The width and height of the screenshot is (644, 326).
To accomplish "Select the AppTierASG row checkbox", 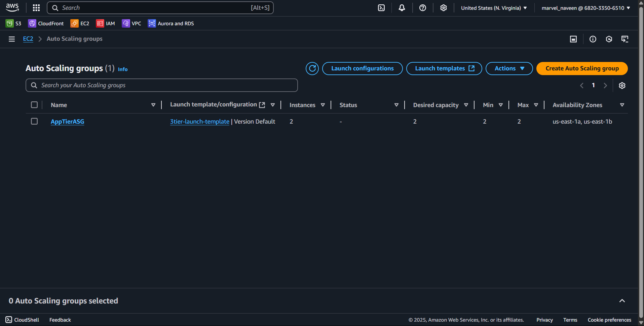I will click(34, 121).
